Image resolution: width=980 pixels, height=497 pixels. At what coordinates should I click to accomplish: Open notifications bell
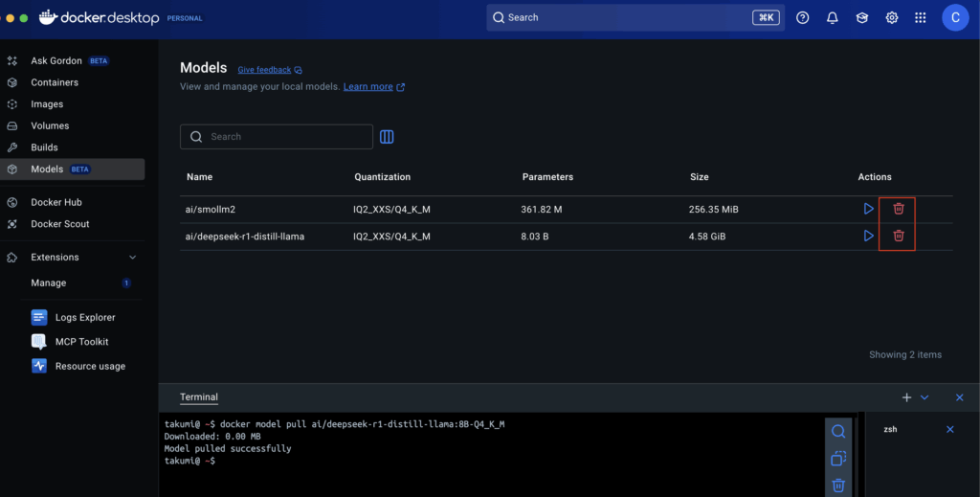[832, 17]
